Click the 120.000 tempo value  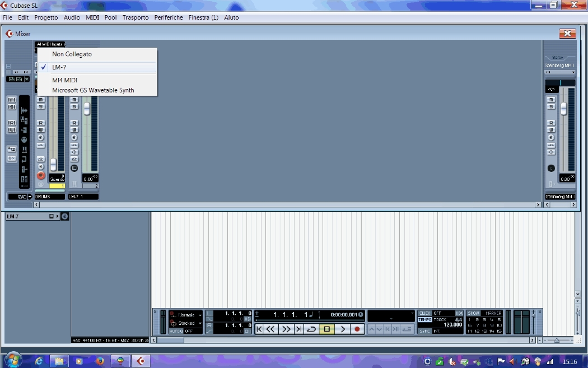click(x=452, y=325)
